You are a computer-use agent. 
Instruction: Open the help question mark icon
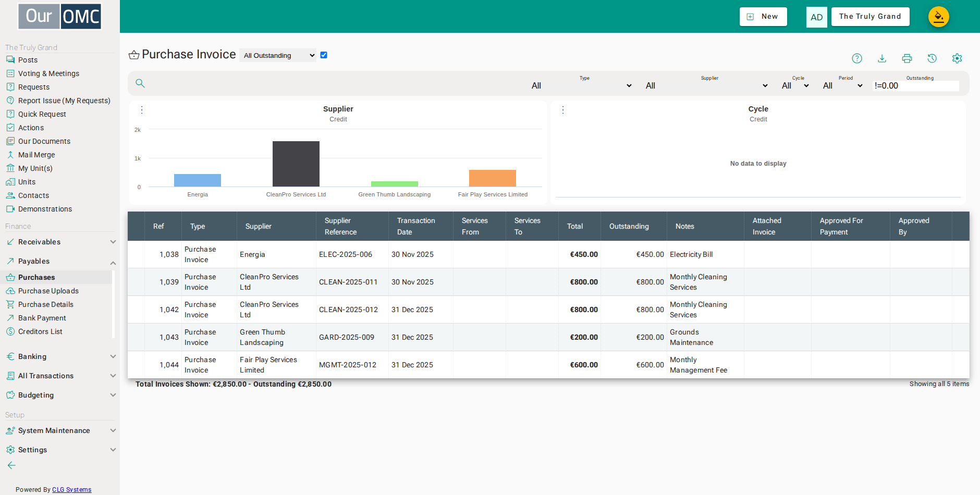click(x=857, y=58)
